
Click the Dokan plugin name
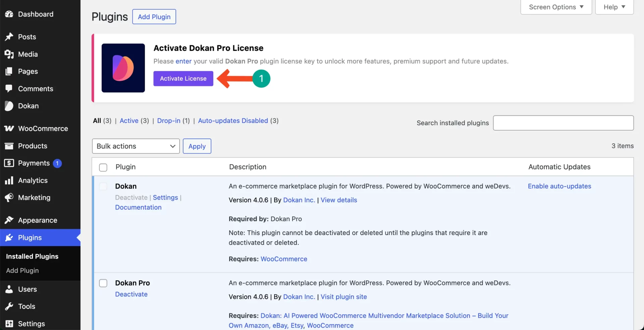coord(126,186)
